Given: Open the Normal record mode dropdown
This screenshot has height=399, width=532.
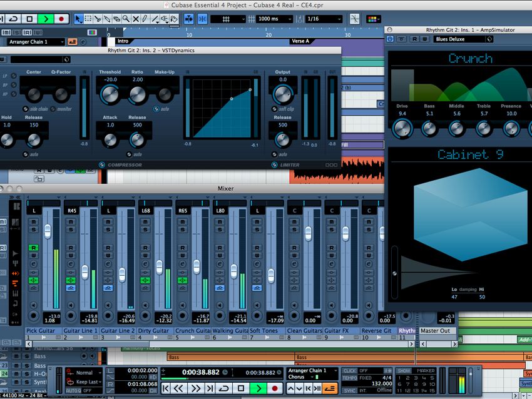Looking at the screenshot, I should 84,373.
